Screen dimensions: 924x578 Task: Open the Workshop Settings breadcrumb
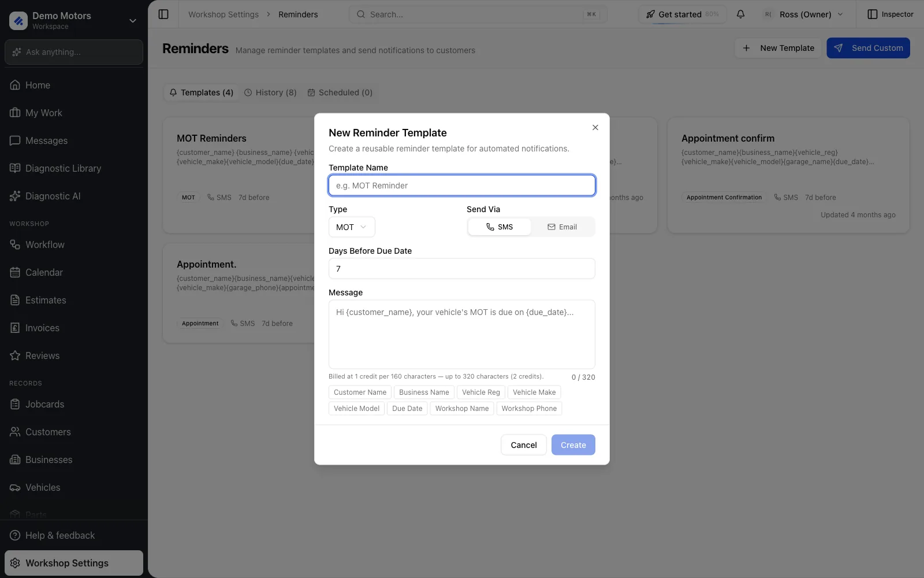pos(223,14)
